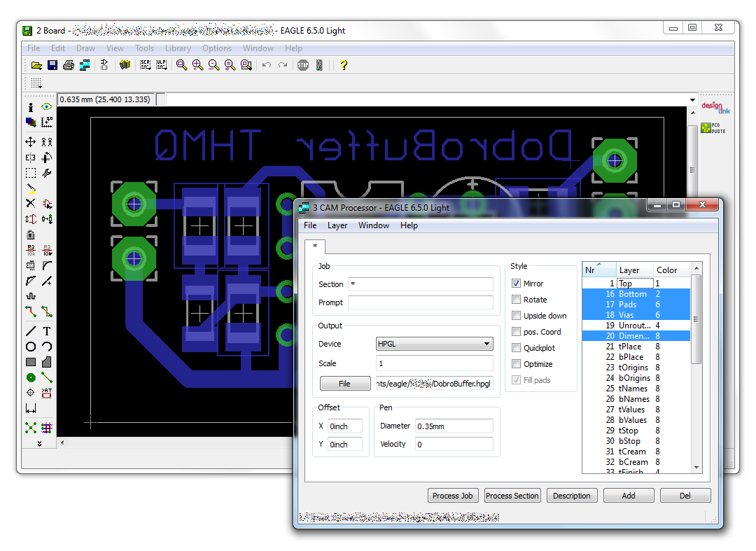Open the CAM Processor toolbar icon
Image resolution: width=756 pixels, height=551 pixels.
pos(85,65)
